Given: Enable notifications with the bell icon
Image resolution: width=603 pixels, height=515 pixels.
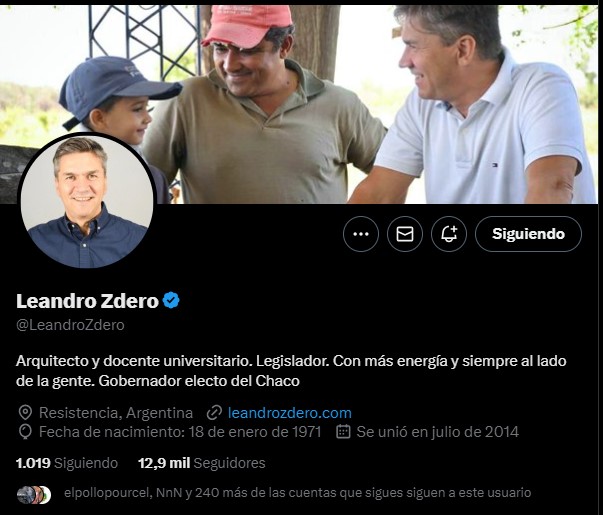Looking at the screenshot, I should point(449,234).
